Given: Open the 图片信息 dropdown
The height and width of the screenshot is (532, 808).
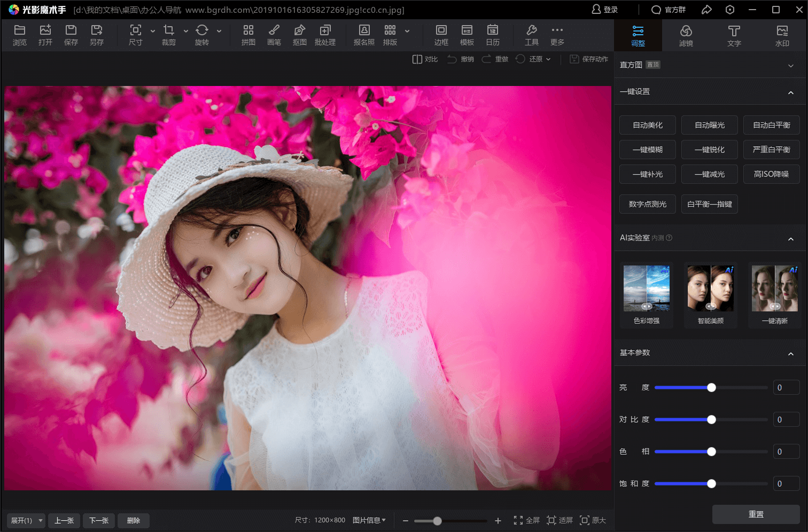Looking at the screenshot, I should pyautogui.click(x=369, y=520).
